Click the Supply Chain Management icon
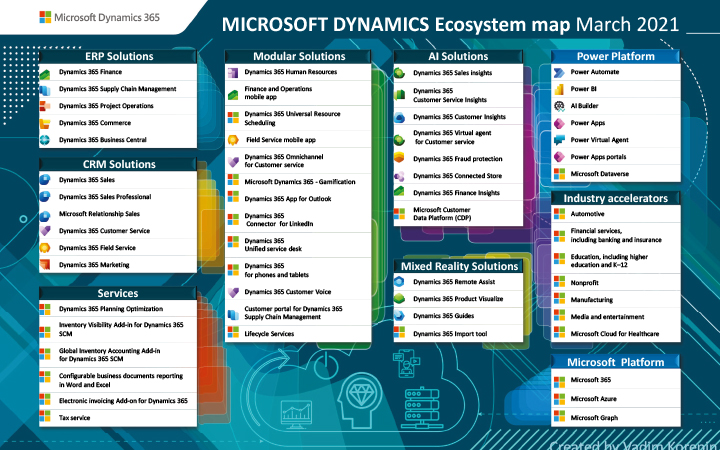720x450 pixels. click(45, 90)
